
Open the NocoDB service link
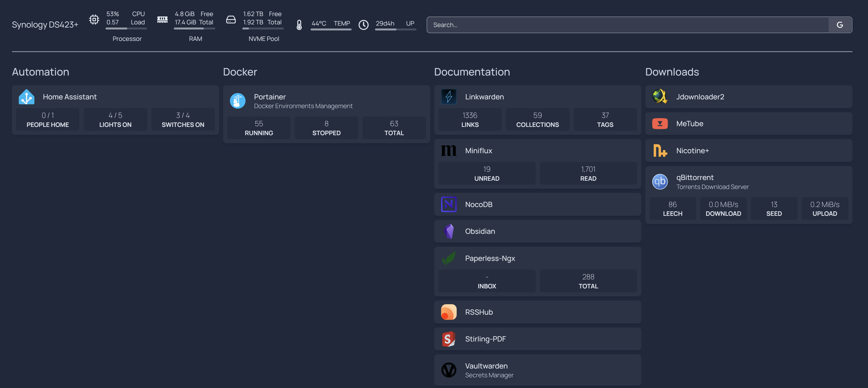pos(479,205)
